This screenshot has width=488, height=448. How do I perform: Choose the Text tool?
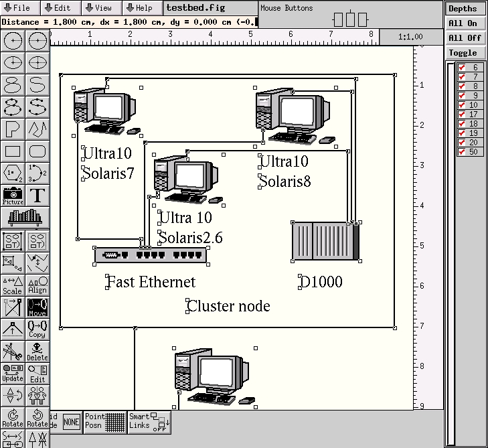[x=37, y=196]
